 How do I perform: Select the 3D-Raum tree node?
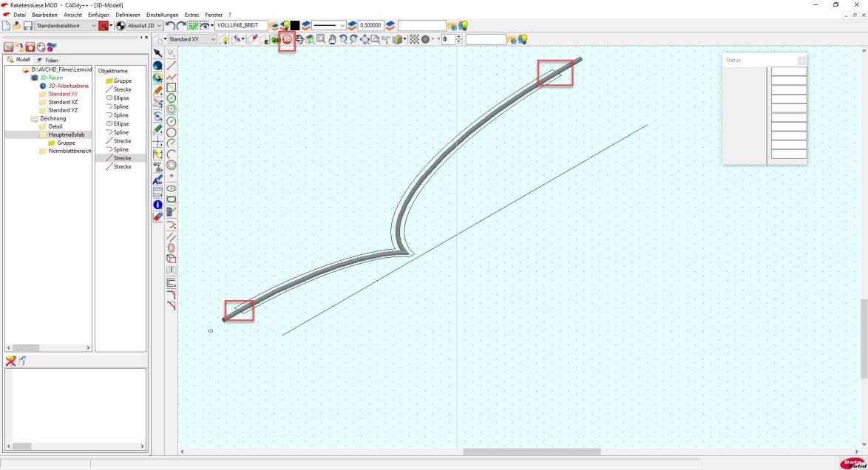coord(51,78)
